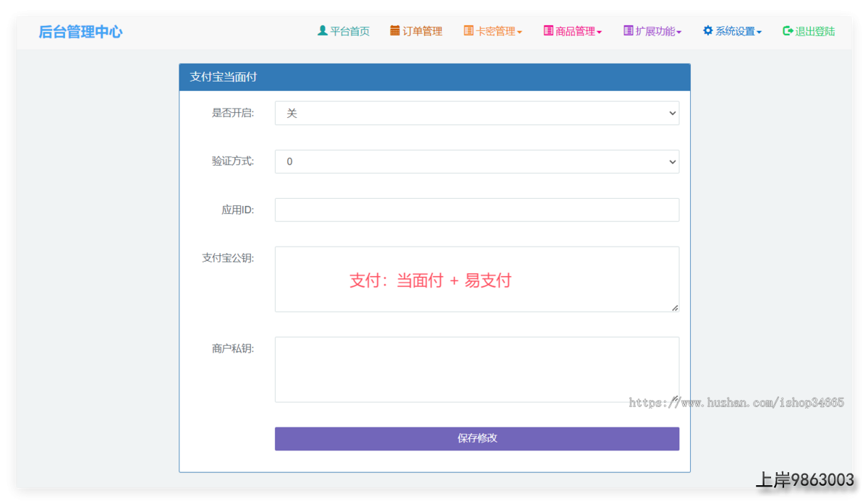
Task: Focus the 应用ID input field
Action: (x=477, y=210)
